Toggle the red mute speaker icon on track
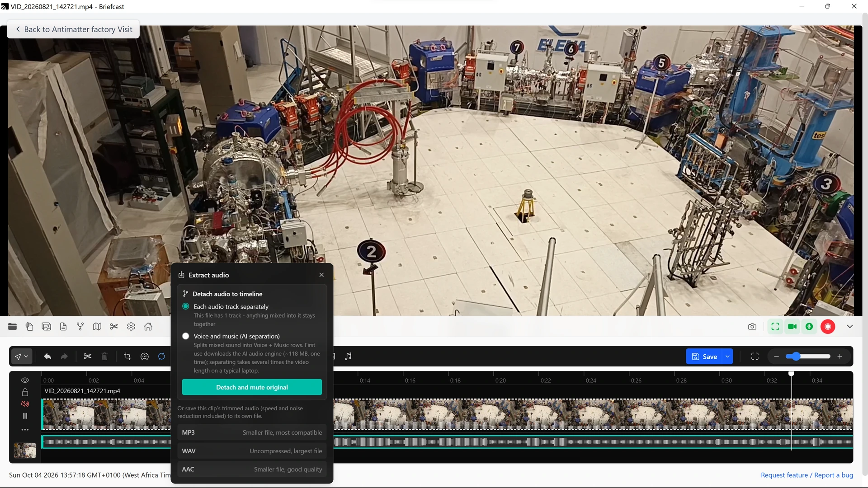This screenshot has height=488, width=868. (25, 404)
